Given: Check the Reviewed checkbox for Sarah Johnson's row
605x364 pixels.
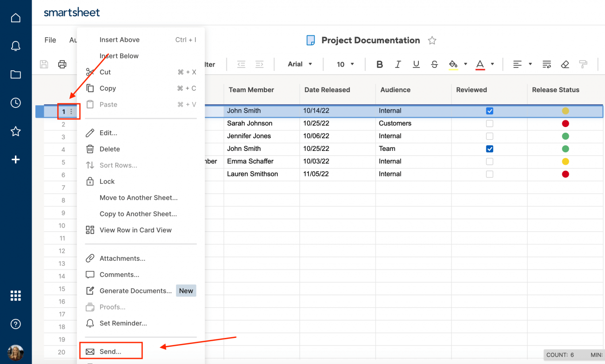Looking at the screenshot, I should pyautogui.click(x=490, y=123).
